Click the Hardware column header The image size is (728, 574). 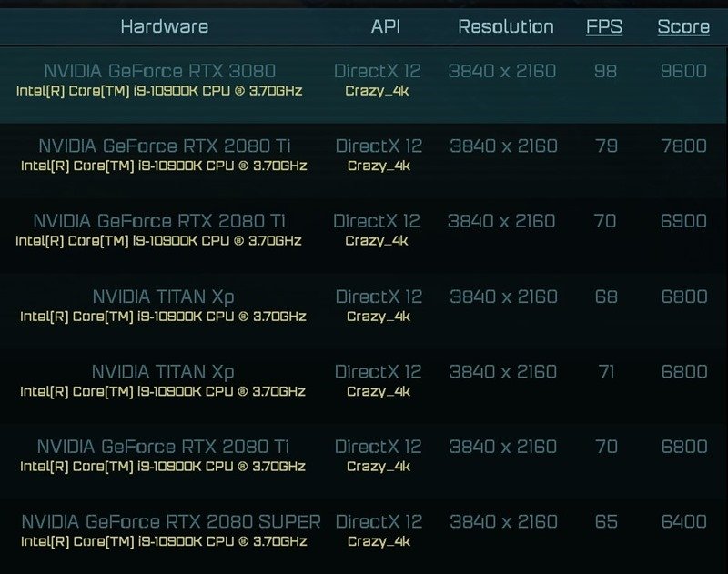pos(164,27)
